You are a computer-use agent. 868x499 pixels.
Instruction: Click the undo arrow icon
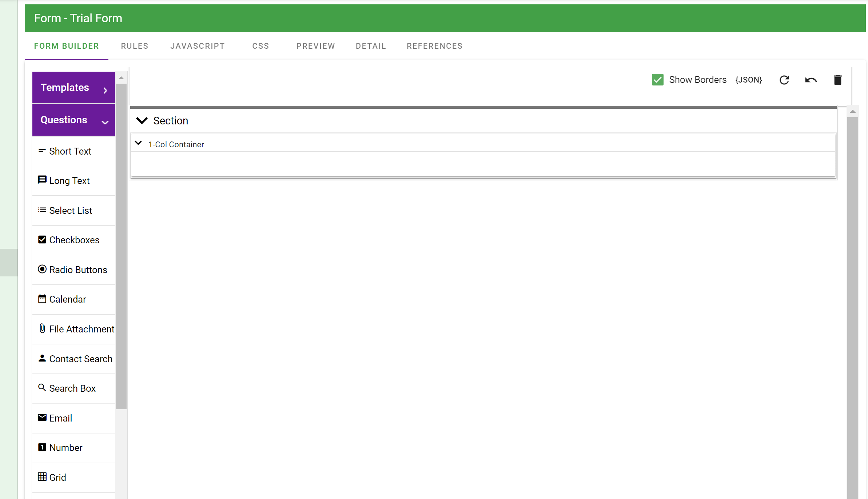click(811, 80)
